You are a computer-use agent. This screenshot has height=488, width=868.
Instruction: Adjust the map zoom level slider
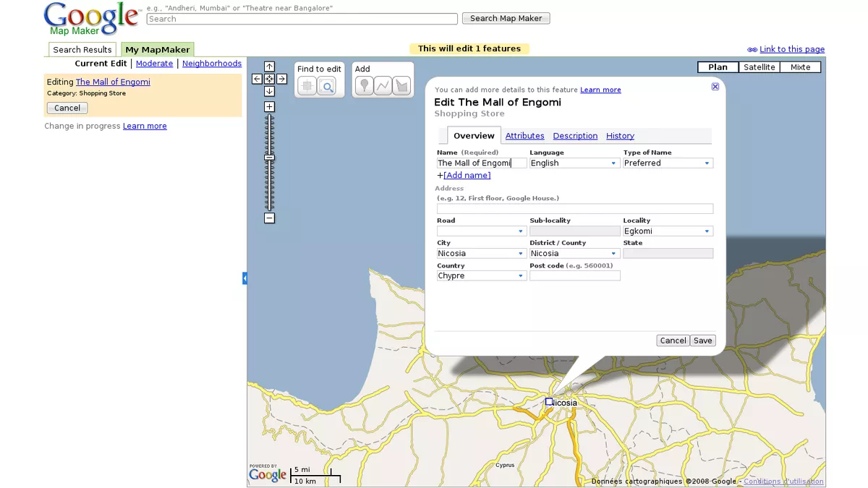pyautogui.click(x=269, y=158)
